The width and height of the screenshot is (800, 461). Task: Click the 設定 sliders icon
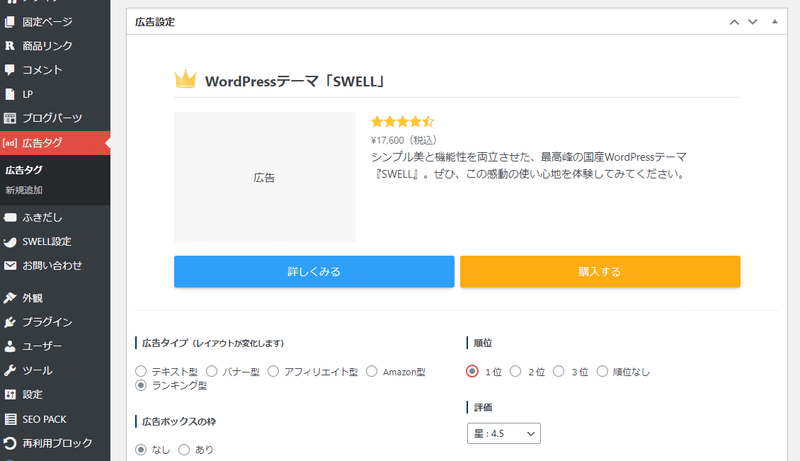tap(10, 395)
